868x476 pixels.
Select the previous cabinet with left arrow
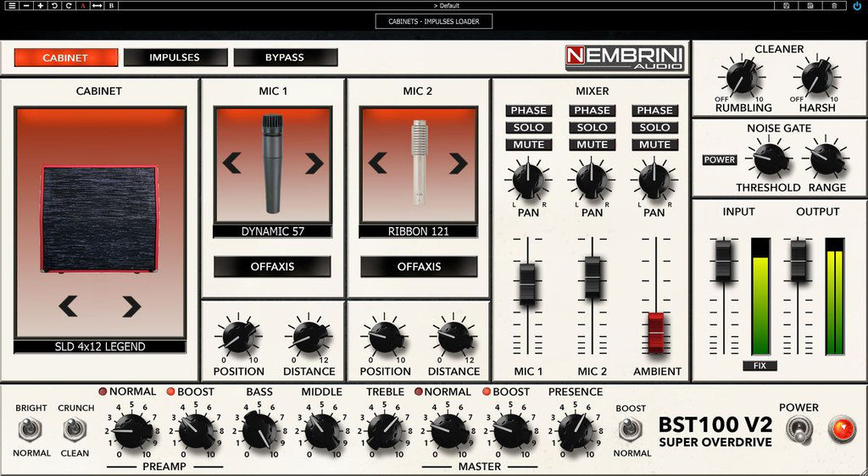click(x=68, y=306)
